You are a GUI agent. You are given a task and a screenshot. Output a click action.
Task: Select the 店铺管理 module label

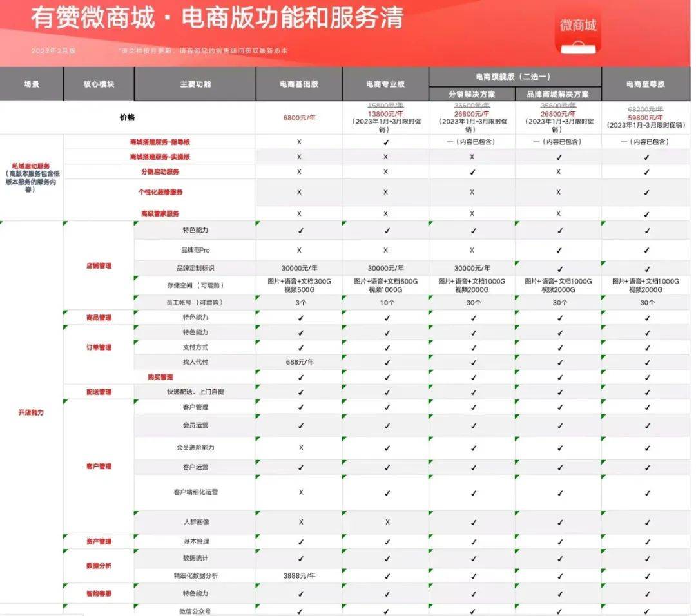99,266
